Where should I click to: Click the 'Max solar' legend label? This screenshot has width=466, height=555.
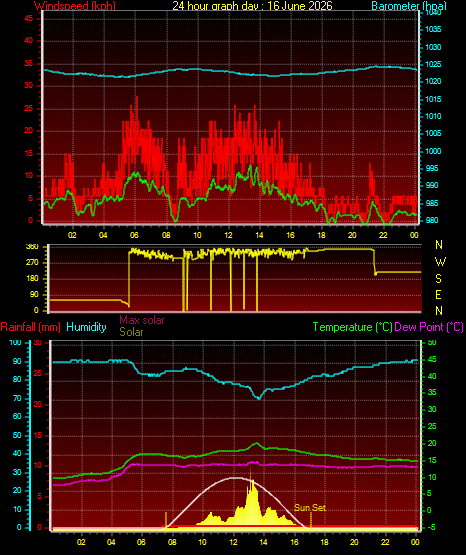142,320
